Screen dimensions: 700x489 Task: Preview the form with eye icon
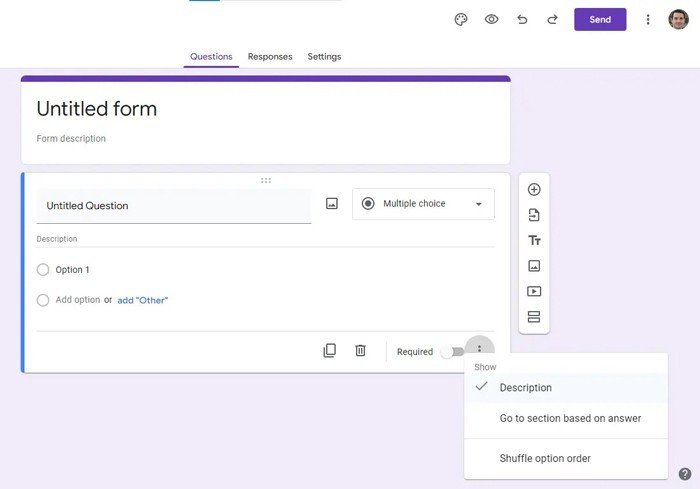(x=491, y=20)
